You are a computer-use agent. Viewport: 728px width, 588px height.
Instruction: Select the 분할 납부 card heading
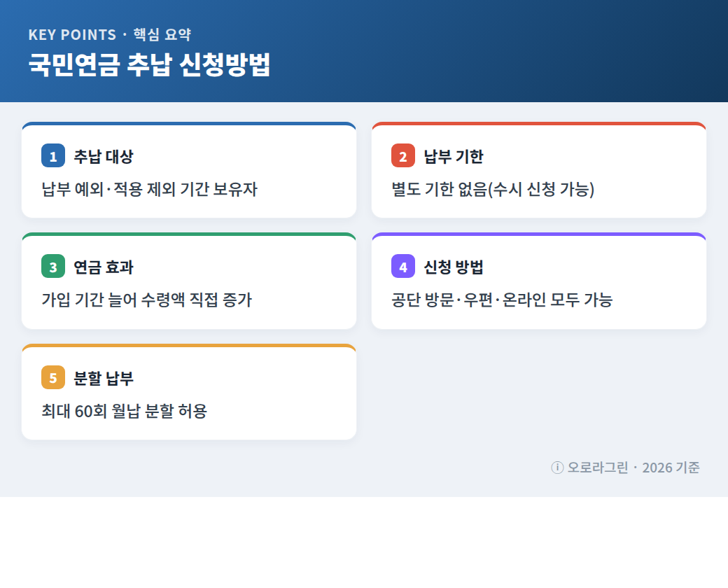click(104, 377)
